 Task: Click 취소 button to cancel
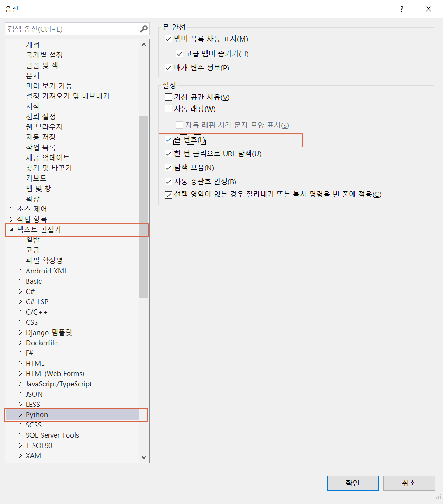(409, 483)
